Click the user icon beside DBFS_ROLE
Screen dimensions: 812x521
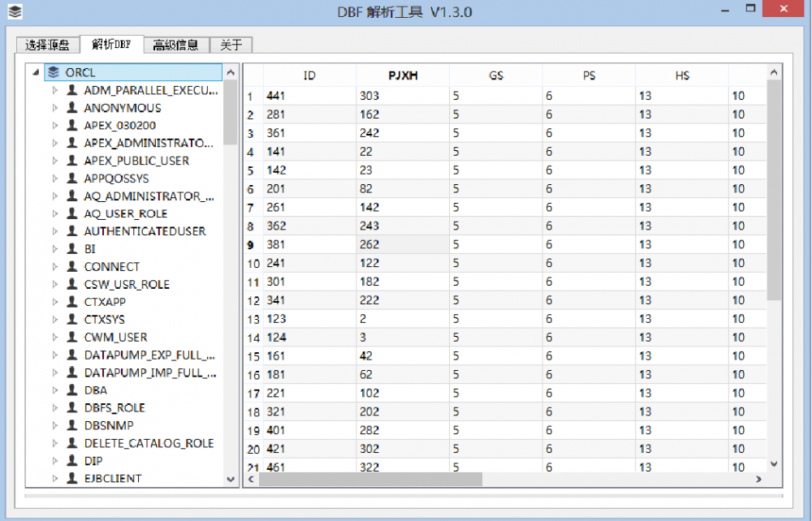tap(72, 407)
